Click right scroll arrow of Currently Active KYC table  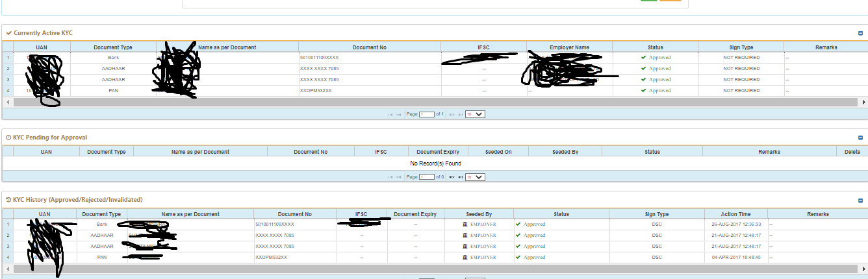pyautogui.click(x=864, y=103)
